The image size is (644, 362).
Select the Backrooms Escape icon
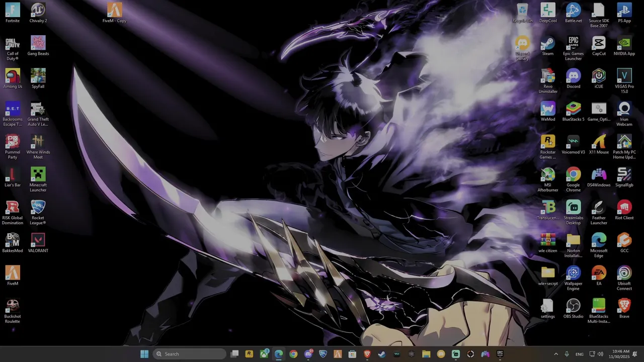click(x=13, y=115)
